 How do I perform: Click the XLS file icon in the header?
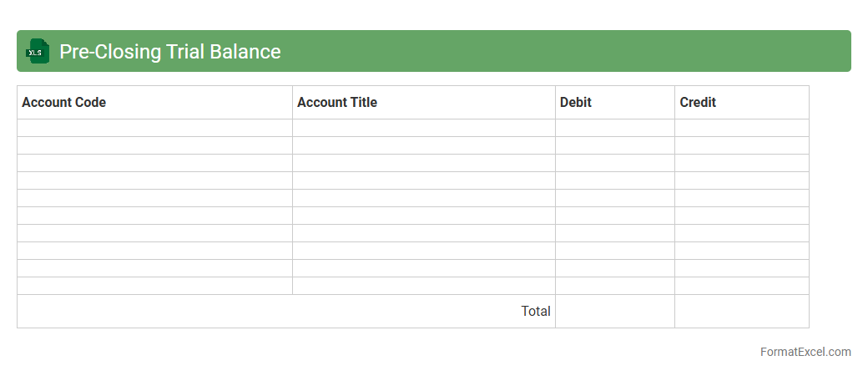pos(38,51)
